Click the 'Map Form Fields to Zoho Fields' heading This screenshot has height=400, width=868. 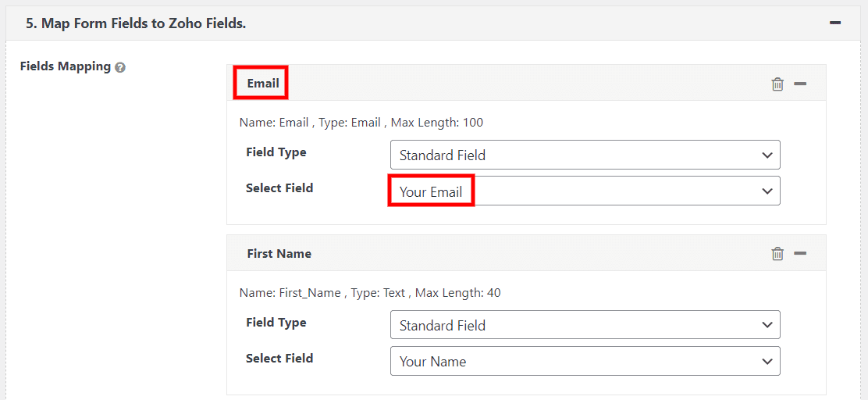click(x=136, y=23)
